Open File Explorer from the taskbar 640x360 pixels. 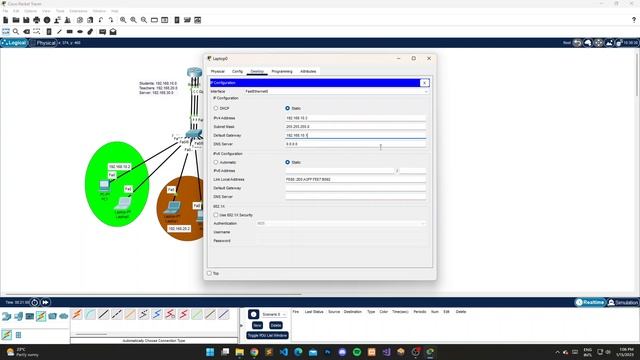click(x=240, y=352)
